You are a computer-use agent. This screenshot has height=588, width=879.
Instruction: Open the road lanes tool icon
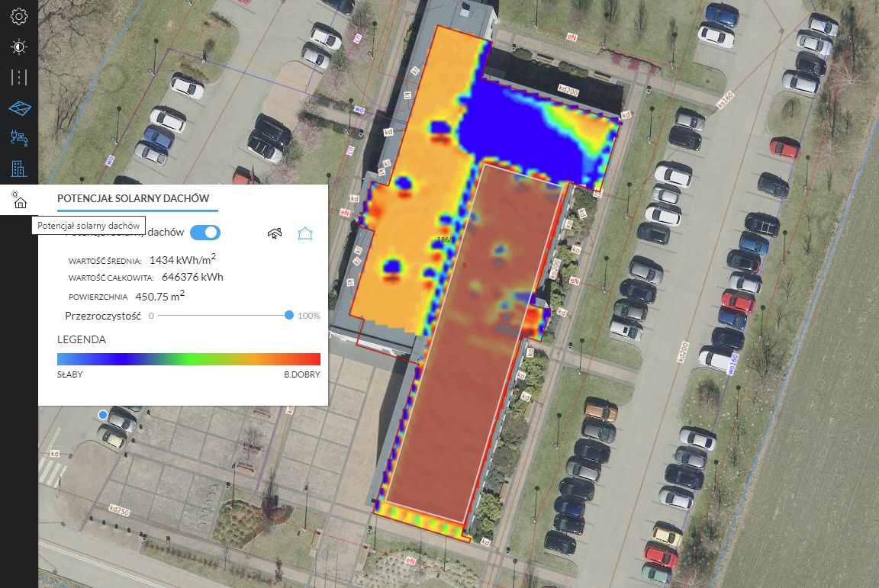pos(19,77)
